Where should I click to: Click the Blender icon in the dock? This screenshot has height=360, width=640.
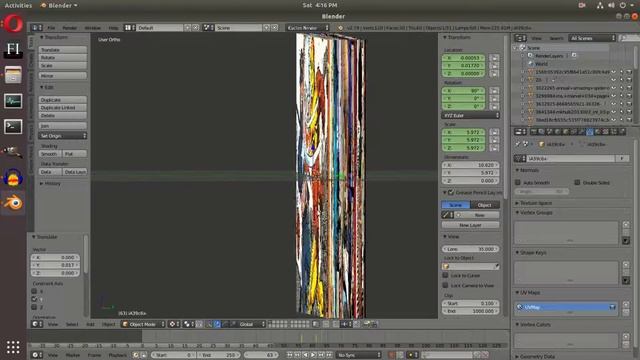coord(13,203)
